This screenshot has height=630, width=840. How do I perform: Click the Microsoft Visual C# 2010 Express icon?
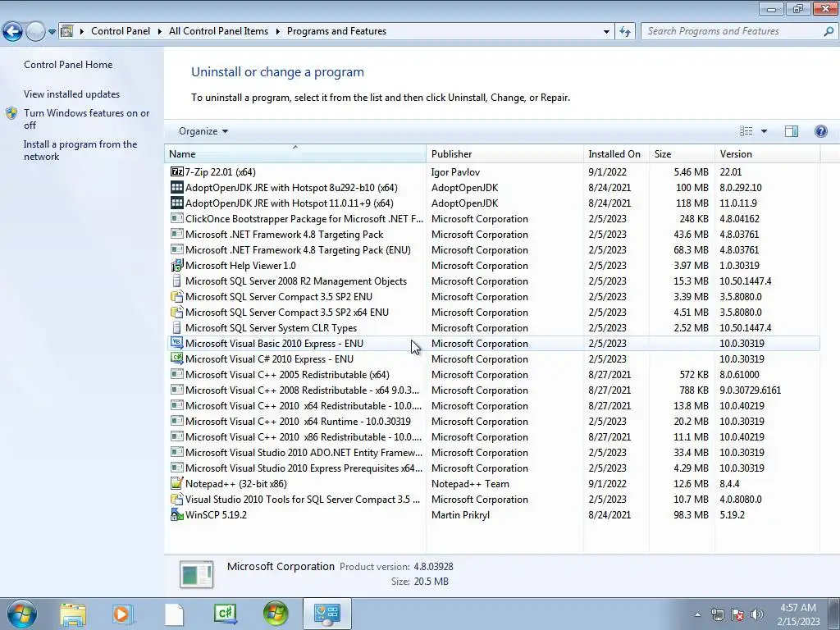(x=177, y=359)
